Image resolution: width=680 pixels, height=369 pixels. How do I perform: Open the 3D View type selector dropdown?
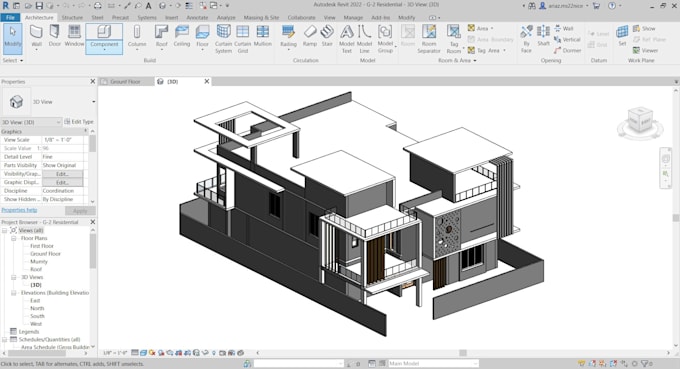click(x=94, y=102)
